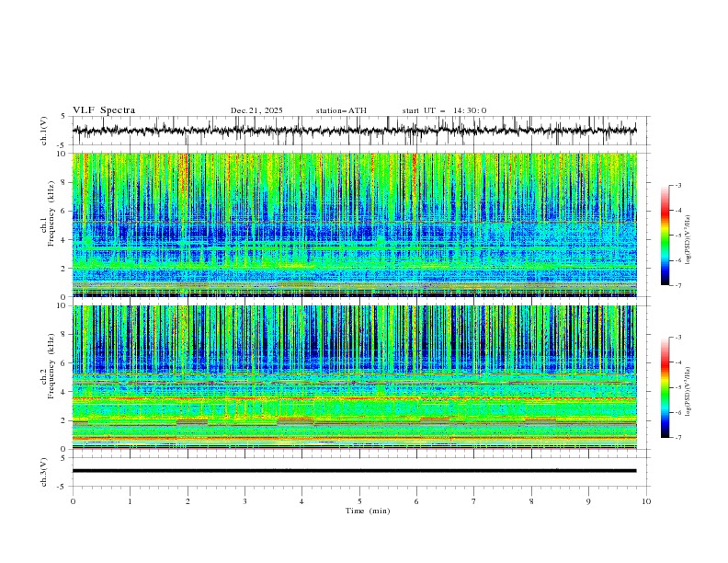Click inside the ch.2 spectrogram panel
This screenshot has width=728, height=563.
354,377
